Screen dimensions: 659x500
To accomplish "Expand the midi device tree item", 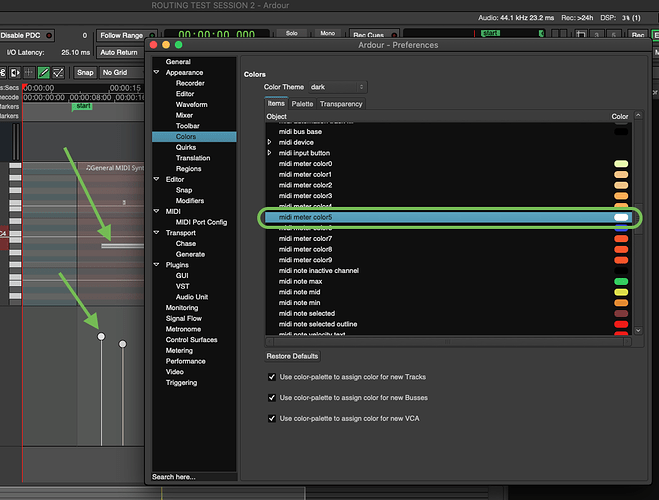I will 269,142.
